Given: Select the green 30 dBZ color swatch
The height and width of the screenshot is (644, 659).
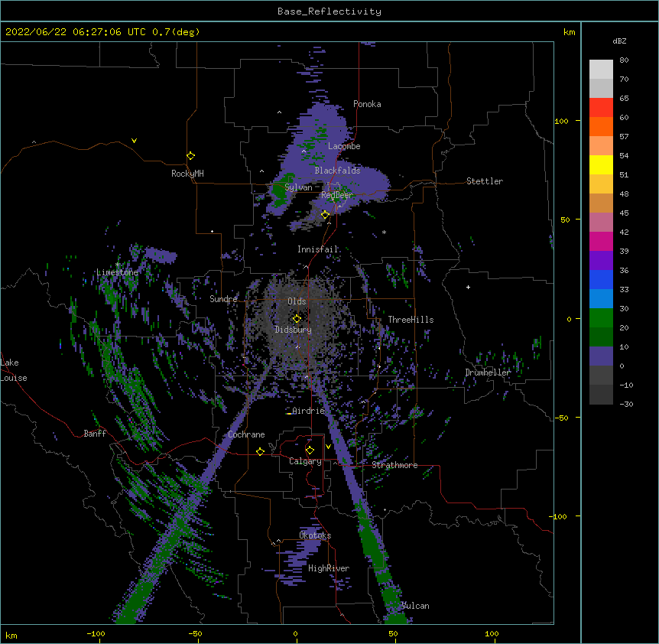Looking at the screenshot, I should 601,318.
